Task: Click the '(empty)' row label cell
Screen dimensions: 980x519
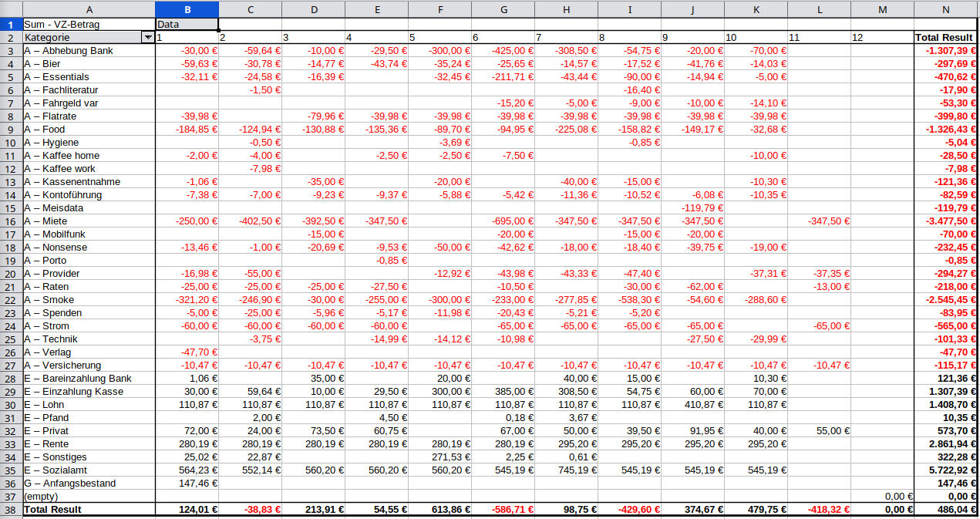Action: point(89,497)
